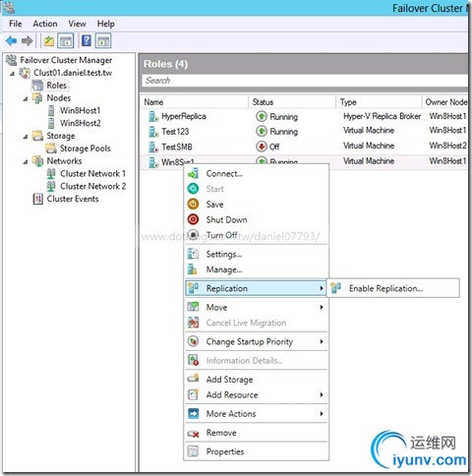Open the Action menu
472x476 pixels.
click(x=45, y=24)
